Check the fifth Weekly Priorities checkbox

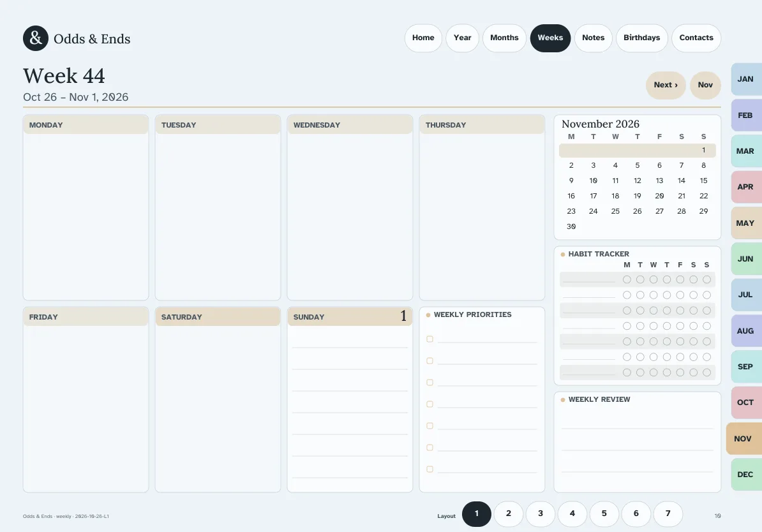pyautogui.click(x=430, y=426)
